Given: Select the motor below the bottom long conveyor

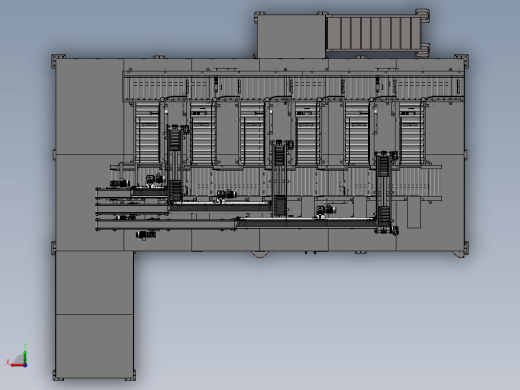Looking at the screenshot, I should (x=146, y=235).
